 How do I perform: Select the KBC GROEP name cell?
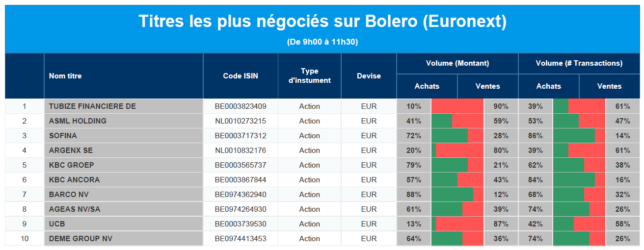tap(72, 165)
